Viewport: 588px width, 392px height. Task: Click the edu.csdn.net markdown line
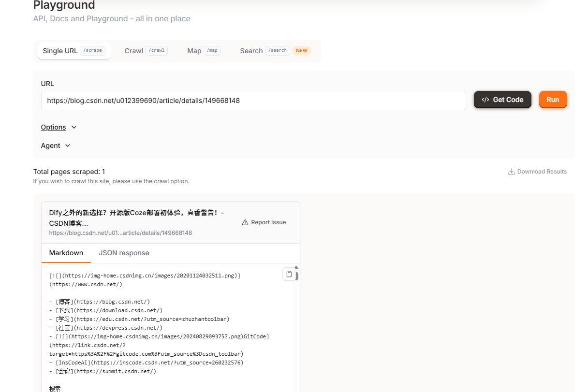139,319
